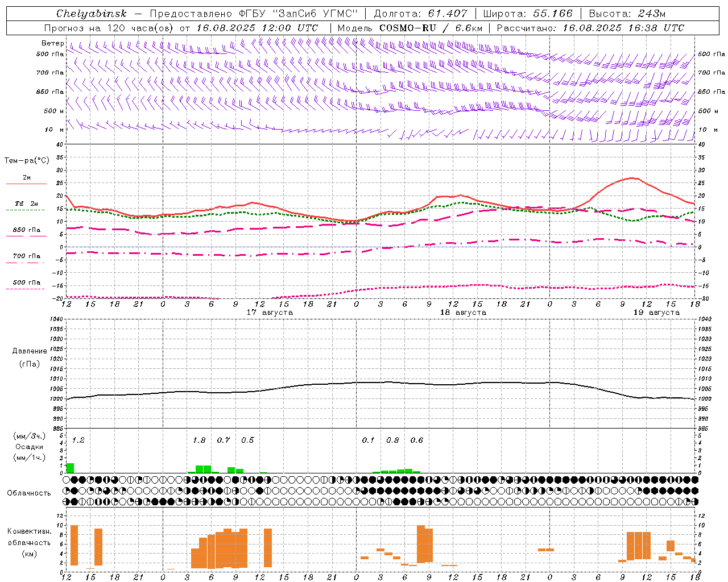
Task: Click the Ветер wind panel label
Action: (x=52, y=43)
